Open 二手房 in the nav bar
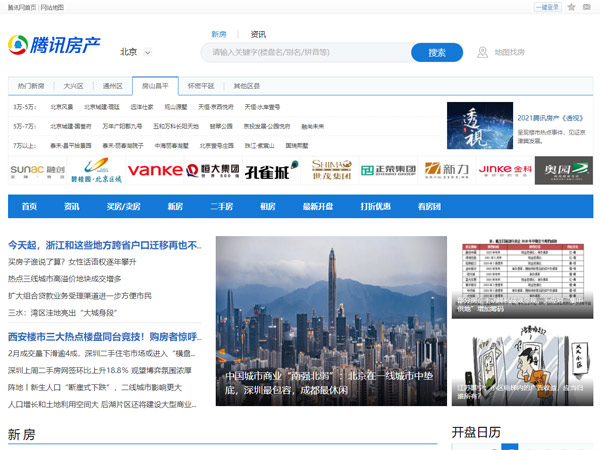 [222, 207]
